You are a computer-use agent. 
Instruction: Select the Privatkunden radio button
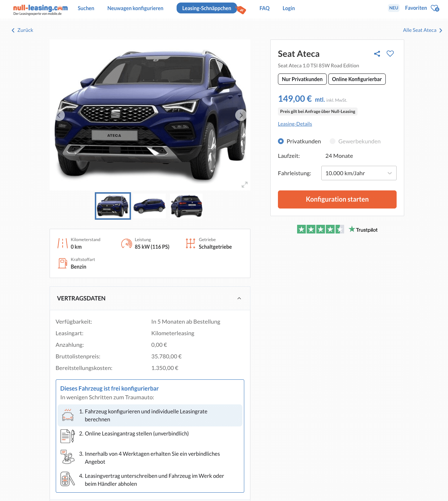(281, 141)
